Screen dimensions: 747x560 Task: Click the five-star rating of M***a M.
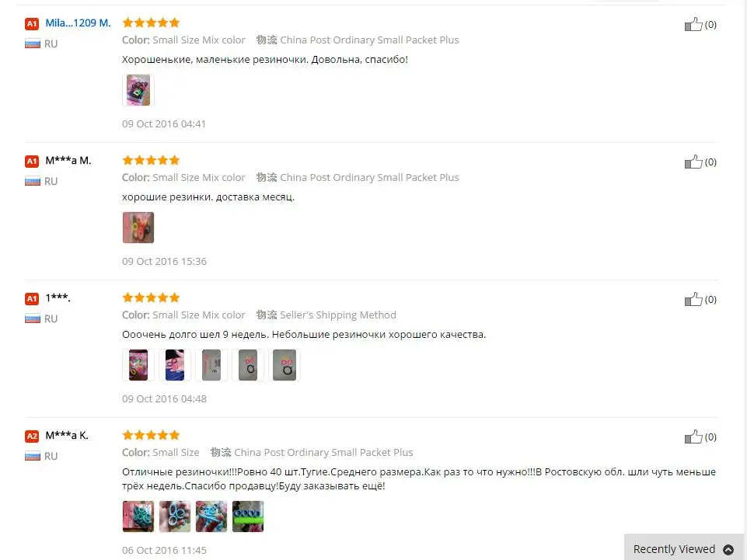point(151,160)
